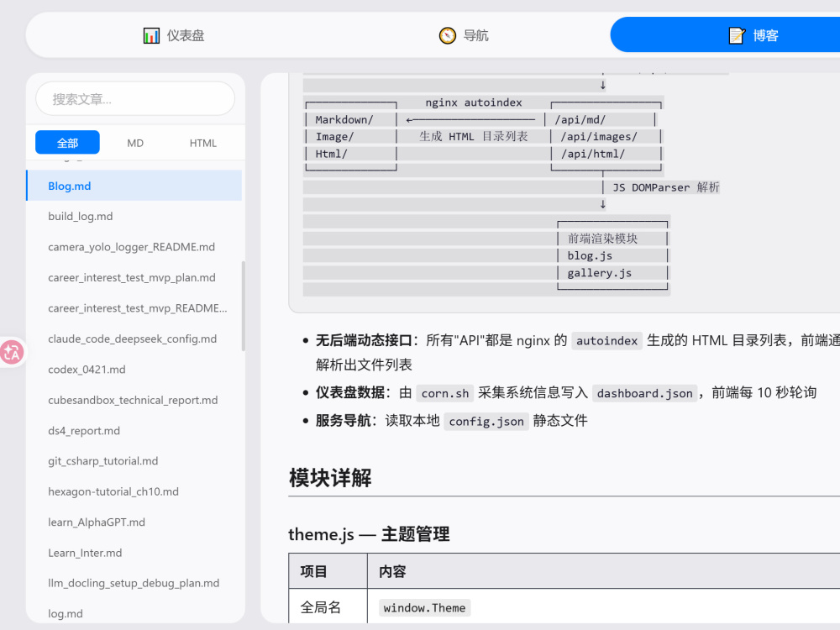Click the nginx autoindex diagram label
This screenshot has height=630, width=840.
pyautogui.click(x=474, y=102)
